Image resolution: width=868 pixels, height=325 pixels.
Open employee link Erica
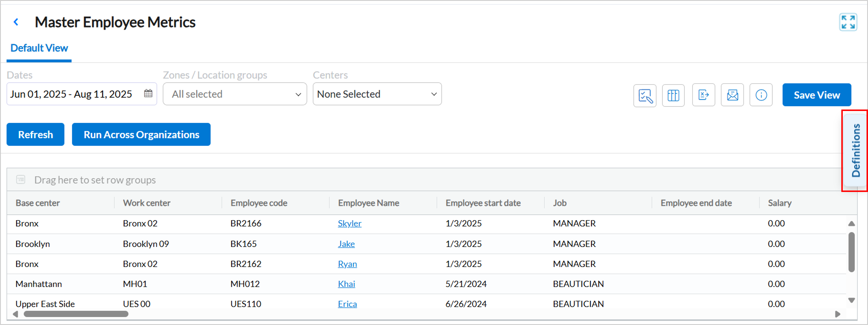(x=347, y=304)
